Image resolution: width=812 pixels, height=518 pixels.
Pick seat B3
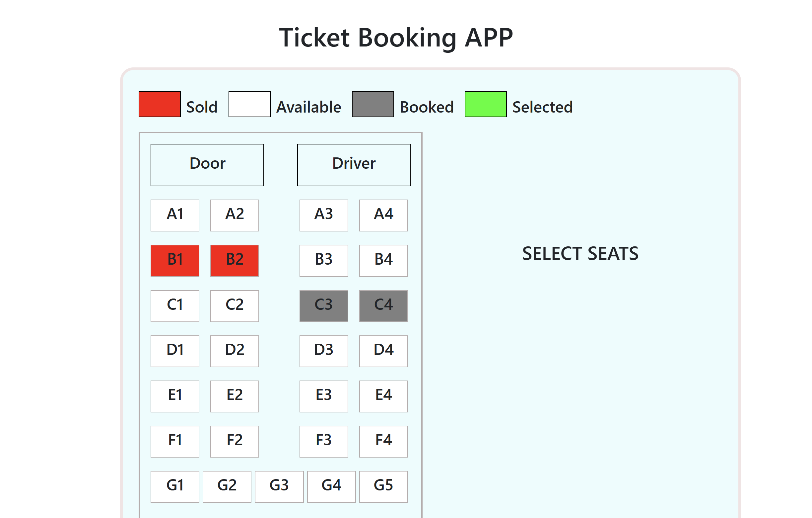coord(324,261)
